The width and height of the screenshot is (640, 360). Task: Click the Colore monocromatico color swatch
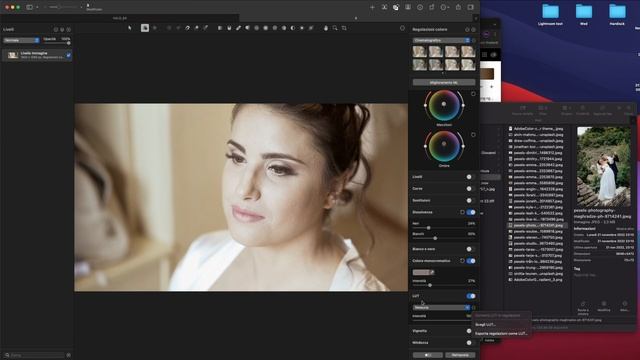point(420,272)
